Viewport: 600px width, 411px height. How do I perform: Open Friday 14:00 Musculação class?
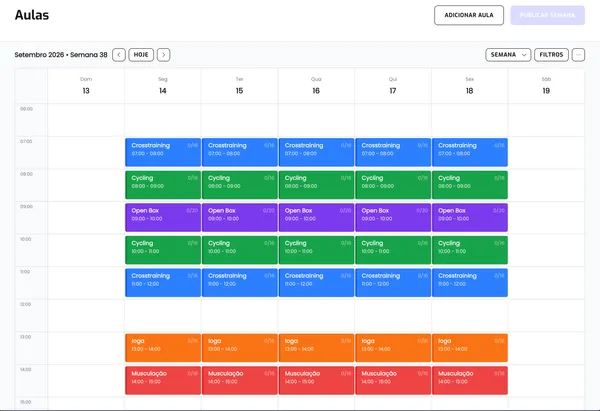[470, 380]
